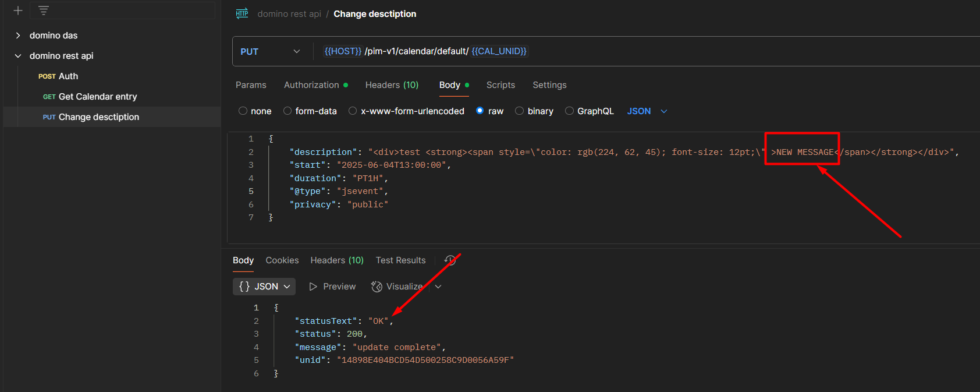Select the request Body tab
Image resolution: width=980 pixels, height=392 pixels.
point(454,85)
